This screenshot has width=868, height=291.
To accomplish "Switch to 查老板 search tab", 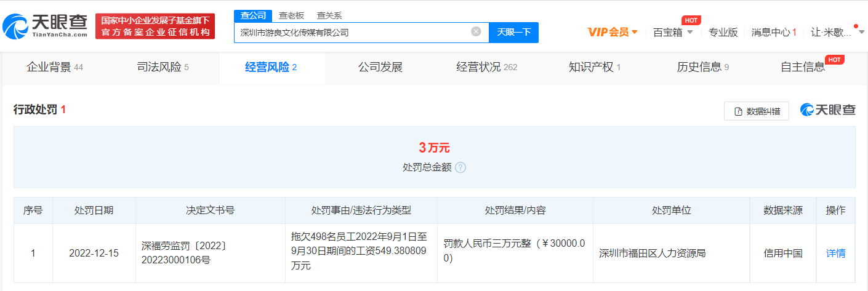I will pyautogui.click(x=291, y=15).
